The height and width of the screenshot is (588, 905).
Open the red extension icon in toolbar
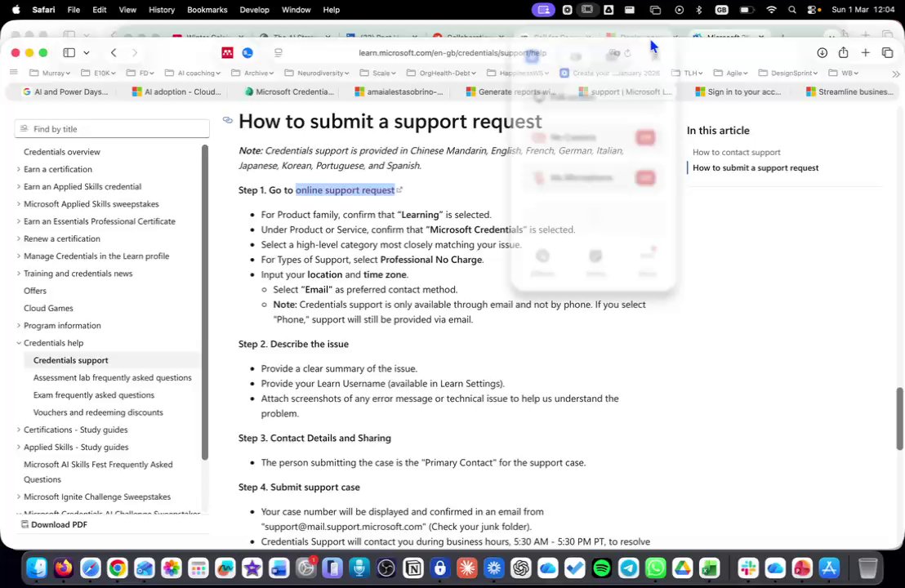(227, 52)
